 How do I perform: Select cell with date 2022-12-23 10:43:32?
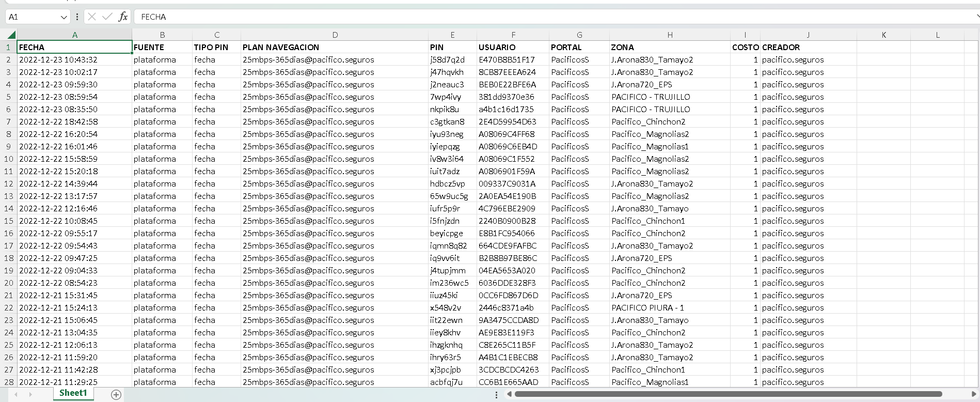[x=74, y=59]
